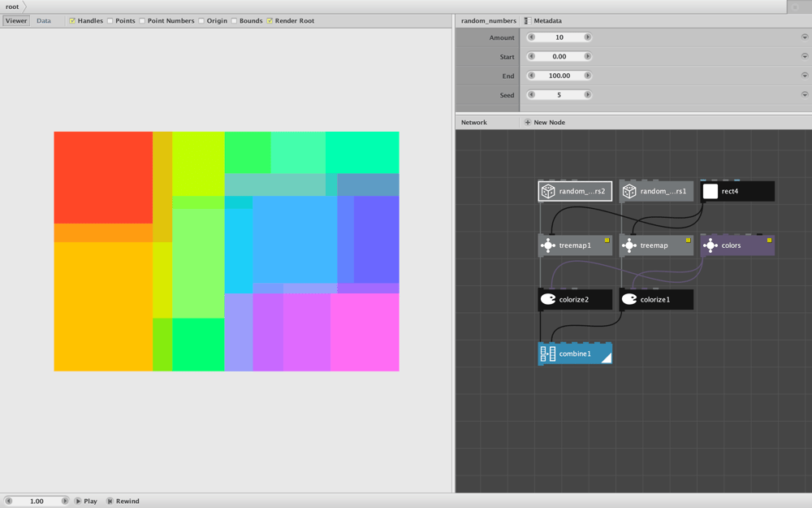Enable the Point Numbers checkbox
Screen dimensions: 812x508
(x=142, y=21)
